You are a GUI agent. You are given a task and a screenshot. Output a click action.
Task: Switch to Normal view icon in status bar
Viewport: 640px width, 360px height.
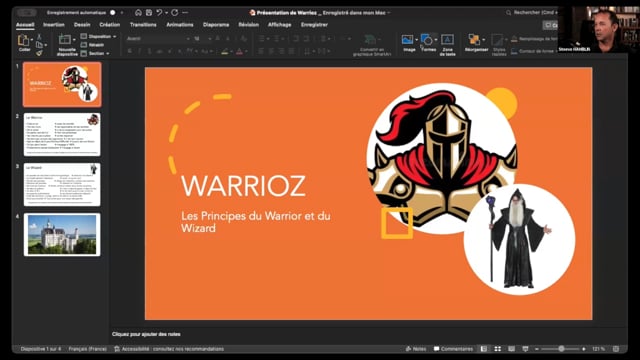[484, 349]
